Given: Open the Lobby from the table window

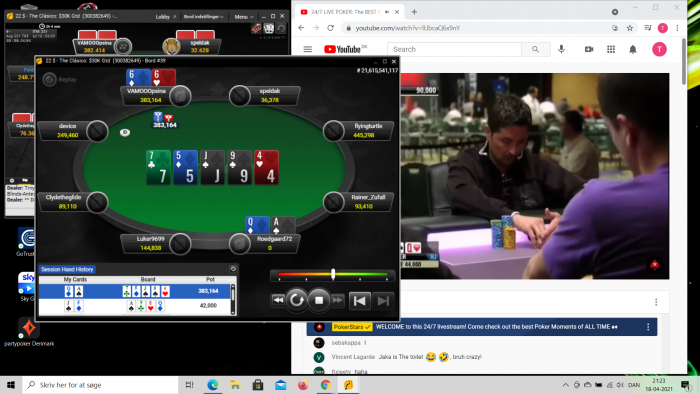Looking at the screenshot, I should (x=165, y=17).
